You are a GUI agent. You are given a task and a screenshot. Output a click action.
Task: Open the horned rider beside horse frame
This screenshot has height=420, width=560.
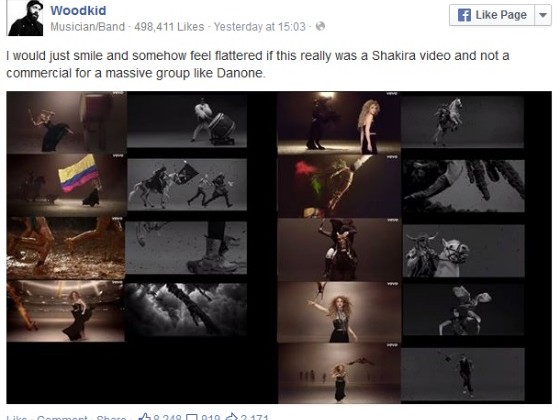click(463, 250)
